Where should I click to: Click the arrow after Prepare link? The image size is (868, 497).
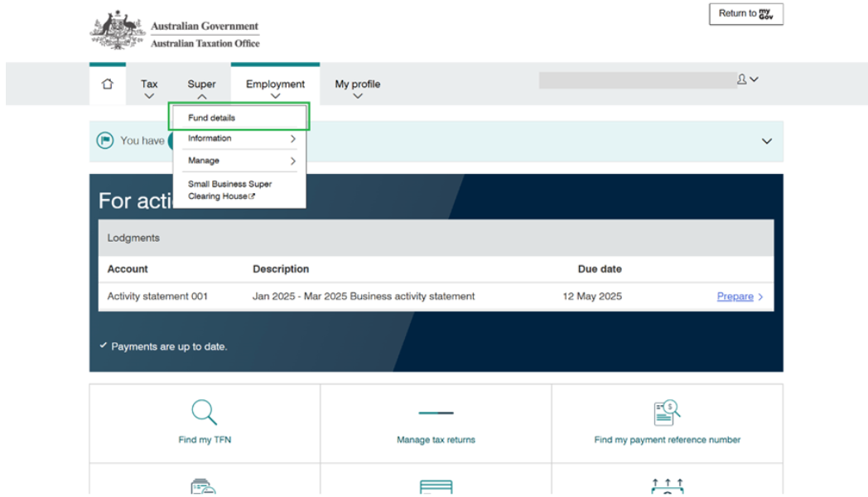(x=760, y=297)
